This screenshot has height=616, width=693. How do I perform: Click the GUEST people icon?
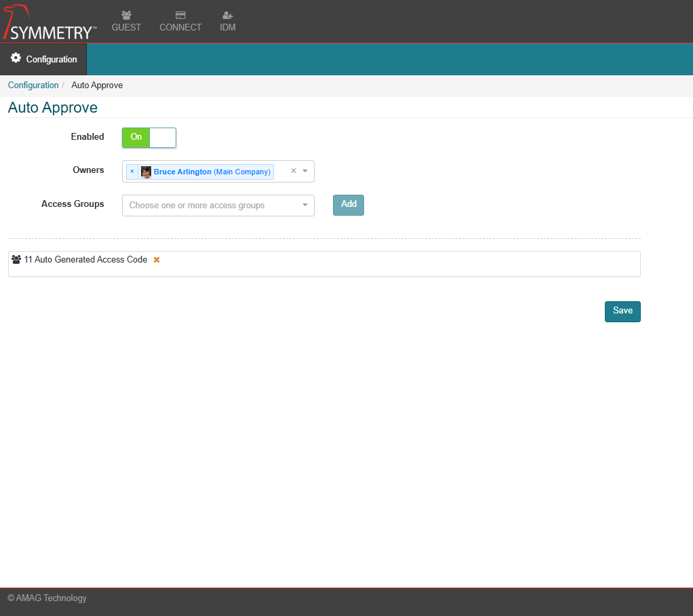click(x=126, y=15)
